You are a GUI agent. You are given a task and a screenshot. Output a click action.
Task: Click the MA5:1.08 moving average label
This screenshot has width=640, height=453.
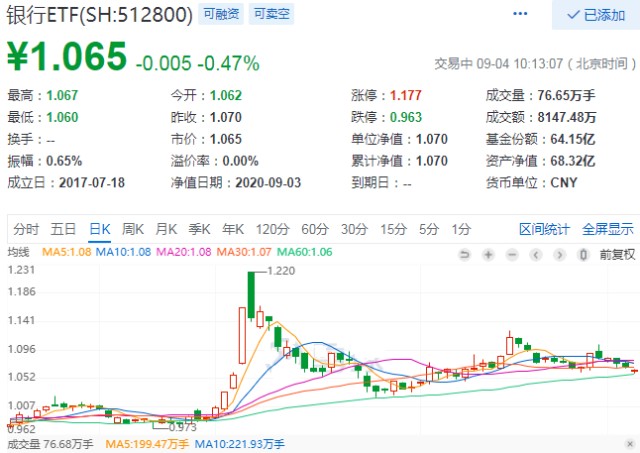pos(67,252)
